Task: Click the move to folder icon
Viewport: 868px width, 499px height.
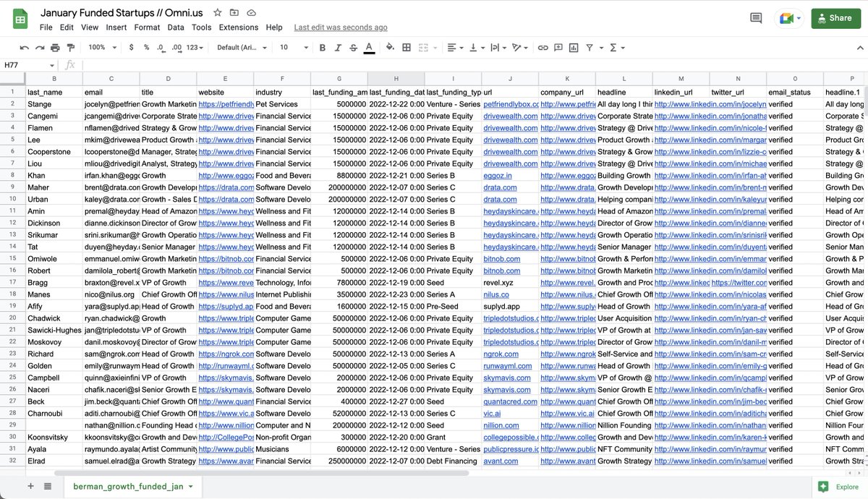Action: [x=234, y=13]
